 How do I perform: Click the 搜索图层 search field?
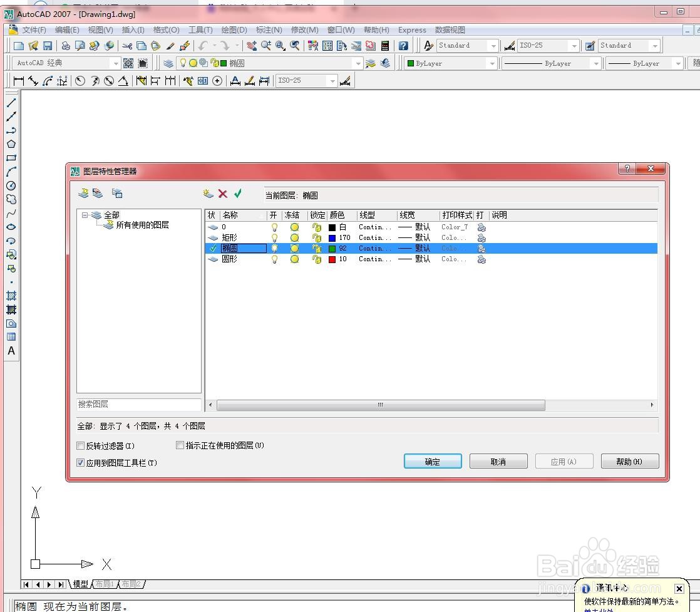click(x=139, y=404)
